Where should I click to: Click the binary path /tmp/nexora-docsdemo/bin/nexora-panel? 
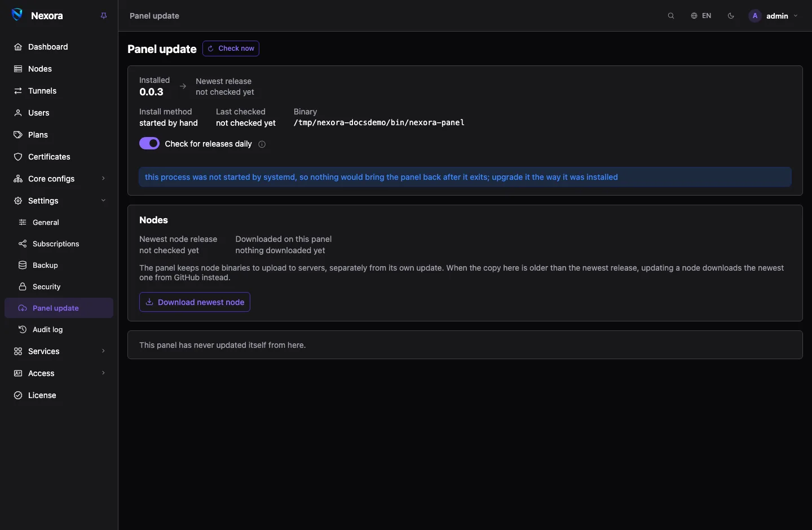click(x=379, y=122)
